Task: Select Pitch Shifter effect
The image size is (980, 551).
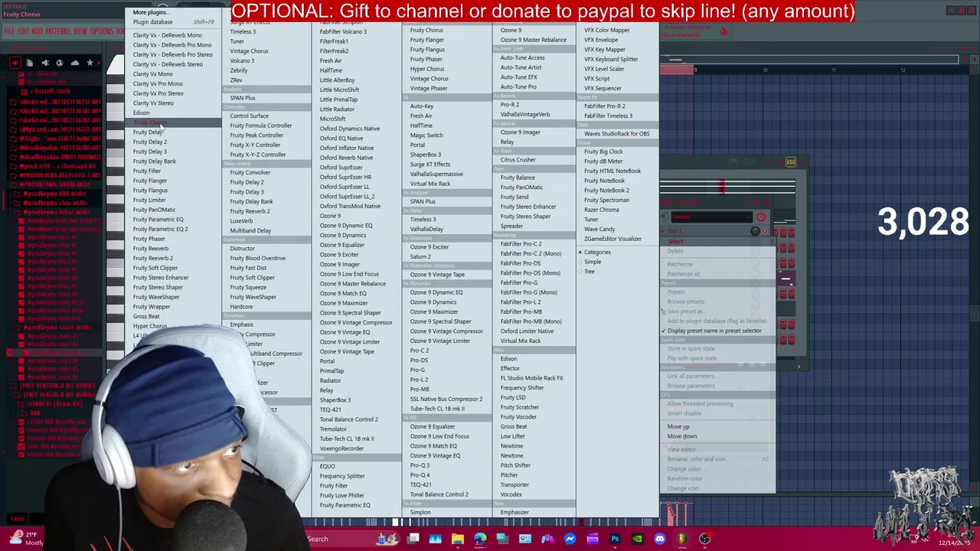Action: coord(515,465)
